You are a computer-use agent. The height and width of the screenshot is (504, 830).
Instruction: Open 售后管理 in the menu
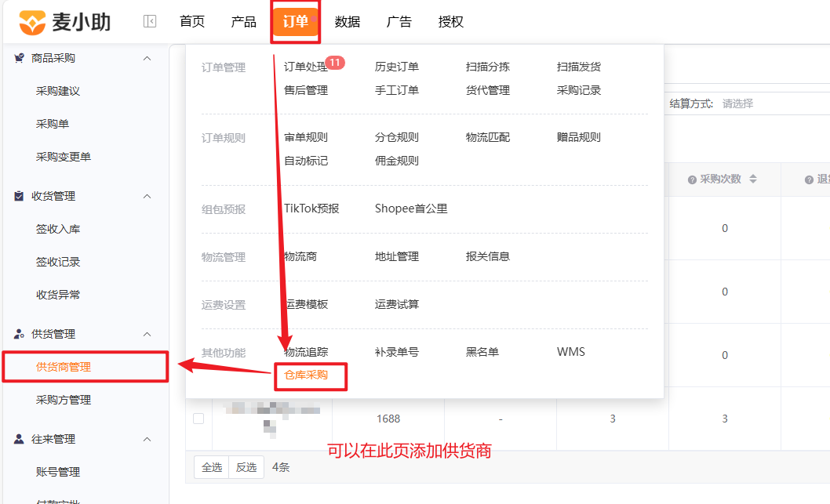(305, 90)
